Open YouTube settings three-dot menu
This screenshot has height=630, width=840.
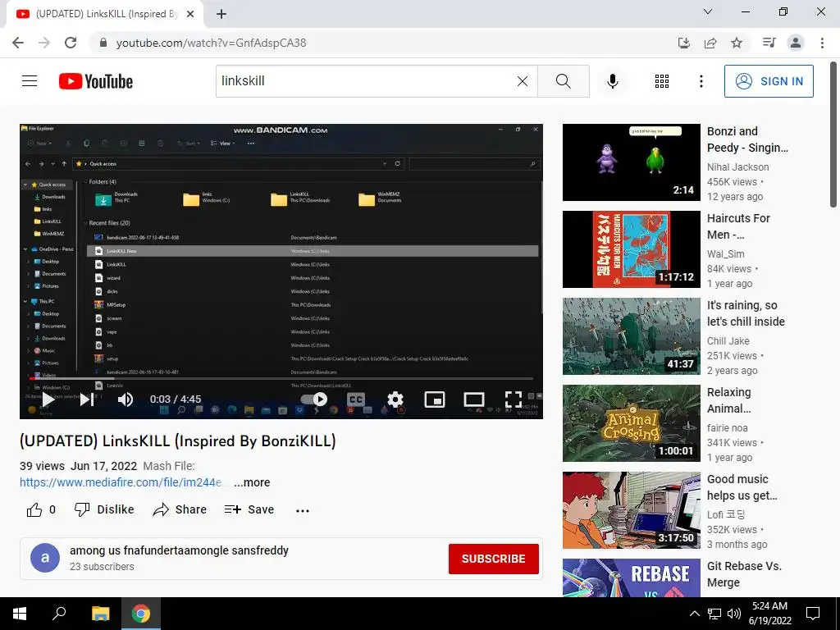[x=701, y=81]
